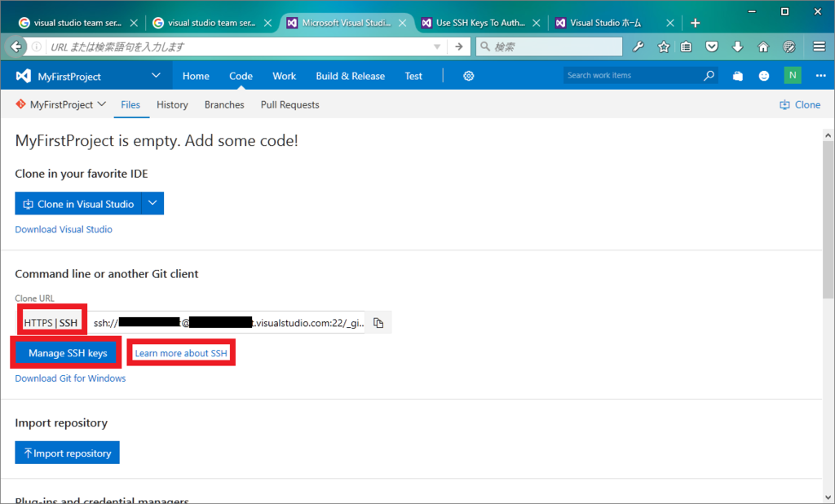Switch to the Branches tab
This screenshot has width=835, height=504.
pyautogui.click(x=224, y=105)
